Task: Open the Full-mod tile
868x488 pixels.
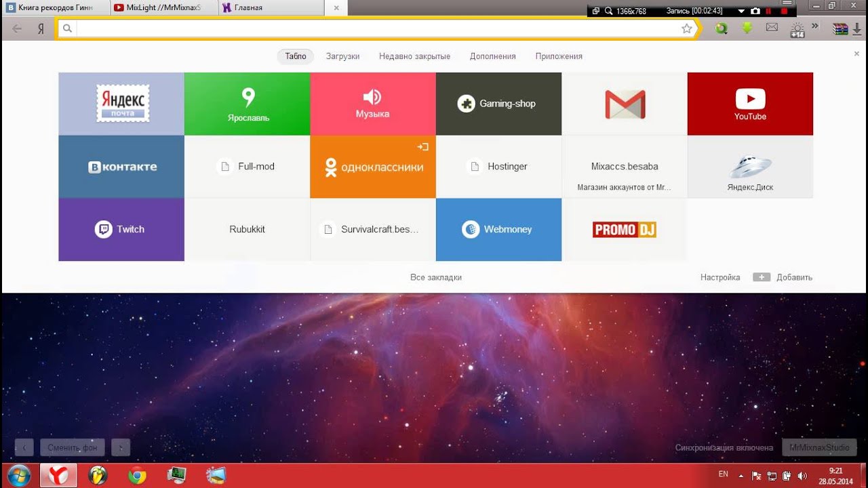Action: click(248, 167)
